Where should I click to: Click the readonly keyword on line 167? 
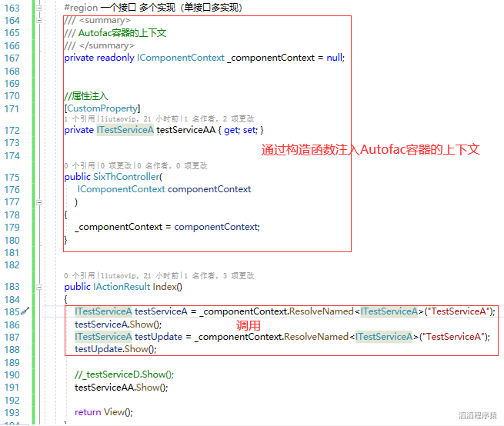[115, 58]
